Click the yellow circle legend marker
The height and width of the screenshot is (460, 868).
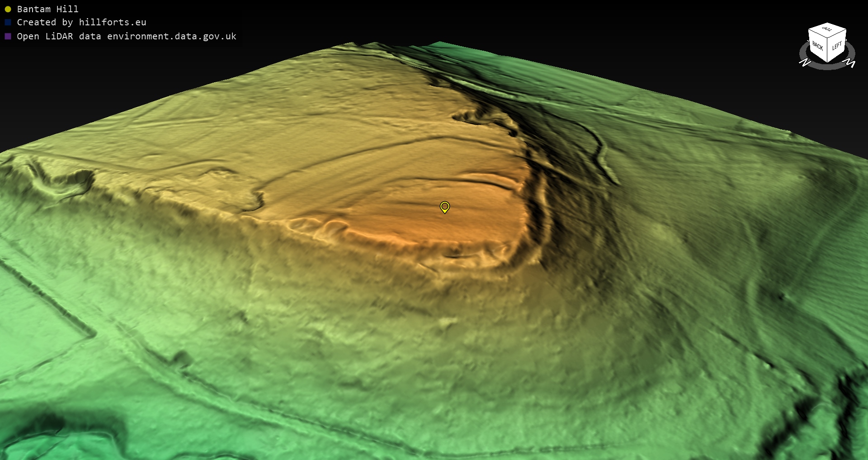[x=8, y=9]
